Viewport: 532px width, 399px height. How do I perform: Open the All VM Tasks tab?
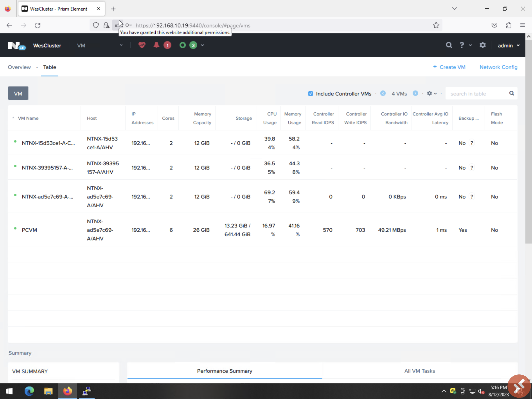point(419,371)
